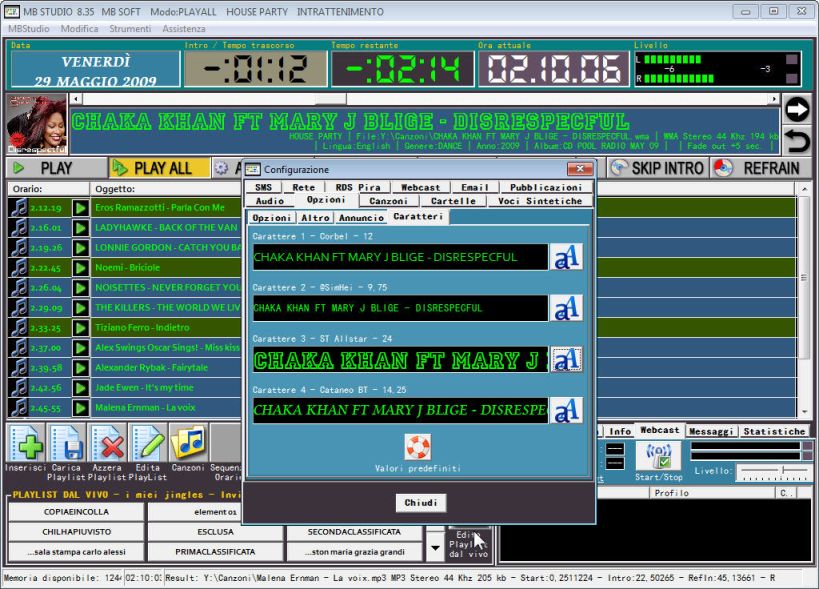The image size is (819, 589).
Task: Click the song position scrollbar thumb
Action: (330, 99)
